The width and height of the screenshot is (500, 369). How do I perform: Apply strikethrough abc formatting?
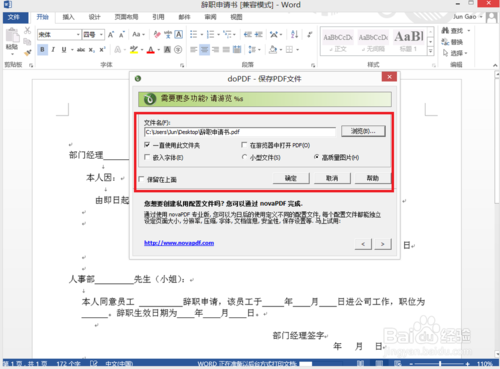[81, 50]
